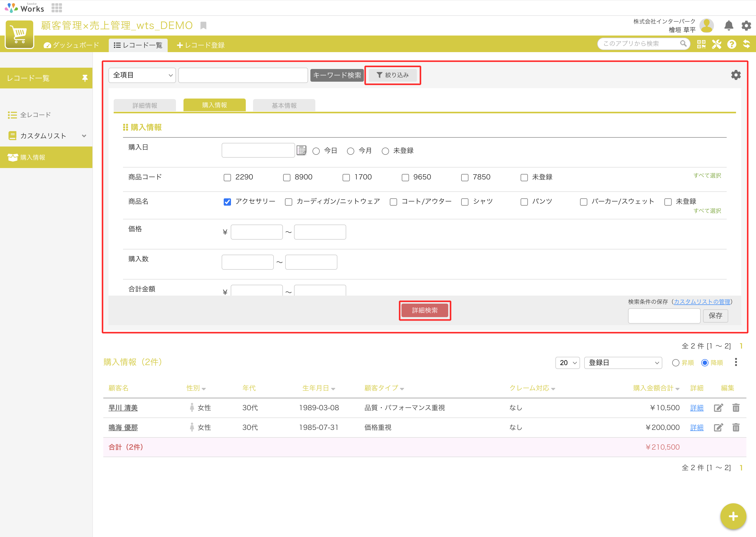
Task: Check product code 9650
Action: pyautogui.click(x=405, y=178)
